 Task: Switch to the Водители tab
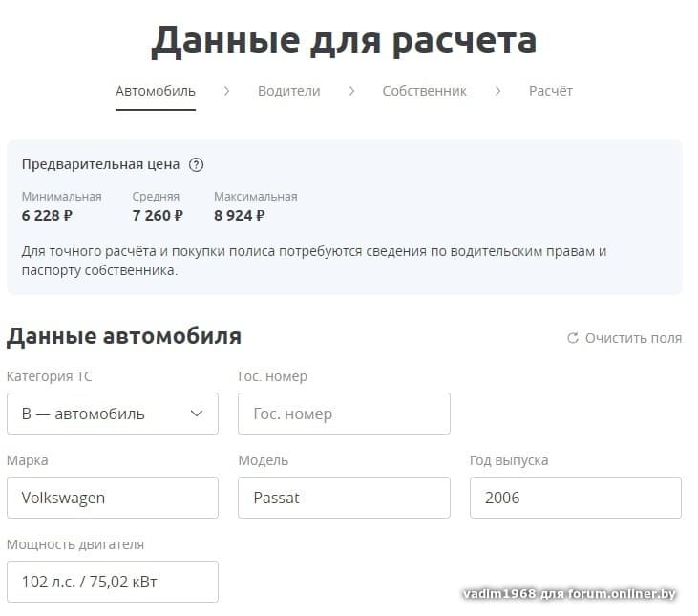tap(288, 91)
